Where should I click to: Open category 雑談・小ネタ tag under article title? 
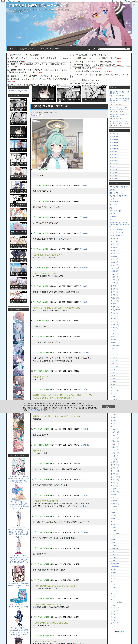50,112
